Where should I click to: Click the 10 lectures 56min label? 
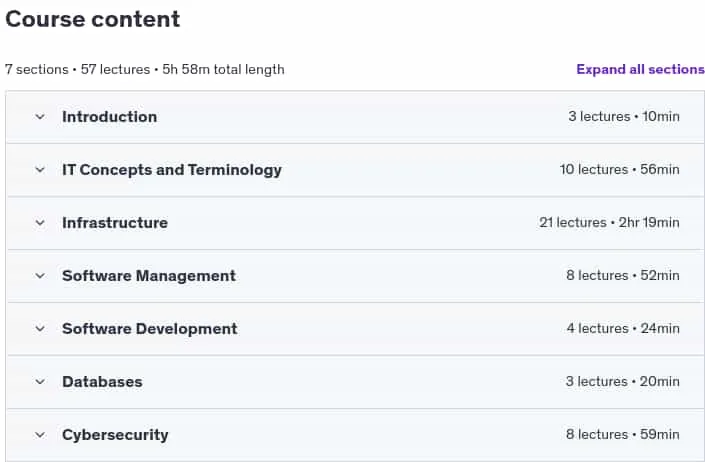coord(620,169)
